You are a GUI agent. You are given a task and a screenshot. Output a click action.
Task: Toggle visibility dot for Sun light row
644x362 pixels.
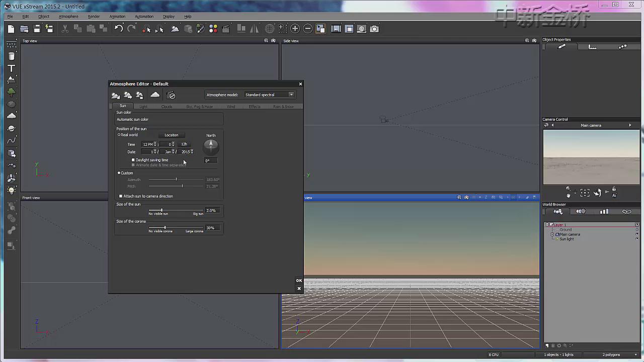point(637,239)
